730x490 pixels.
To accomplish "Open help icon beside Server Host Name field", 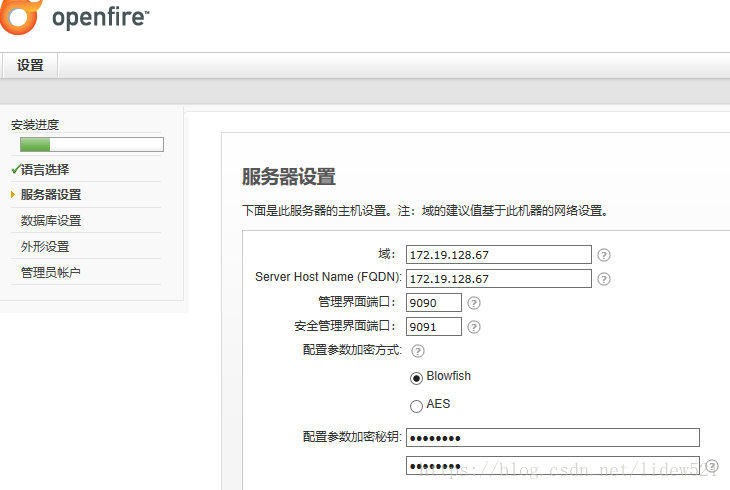I will click(x=604, y=279).
